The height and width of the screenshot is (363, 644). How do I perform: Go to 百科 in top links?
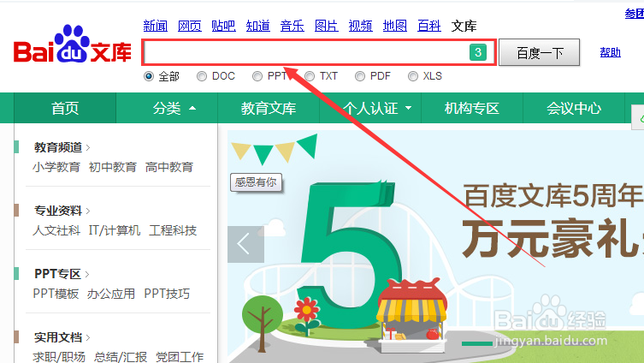tap(428, 26)
